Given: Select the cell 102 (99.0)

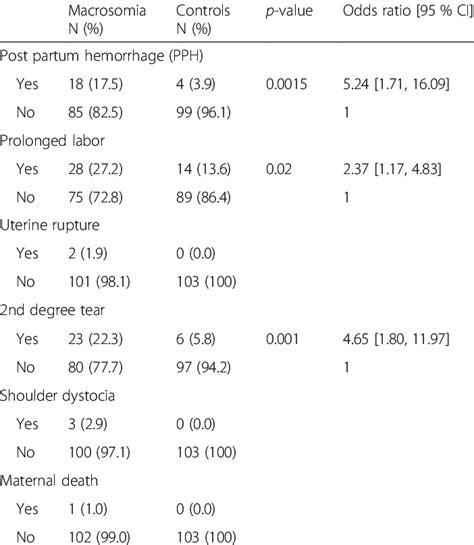Looking at the screenshot, I should coord(99,537).
